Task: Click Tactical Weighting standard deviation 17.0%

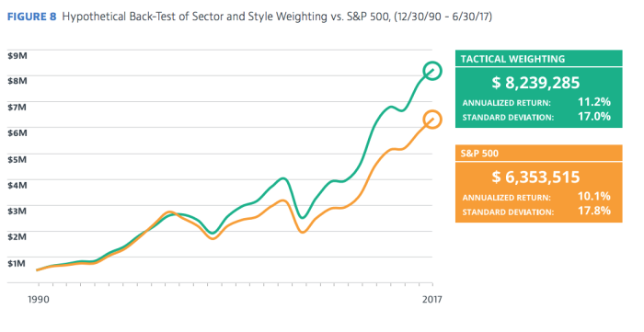Action: (594, 117)
